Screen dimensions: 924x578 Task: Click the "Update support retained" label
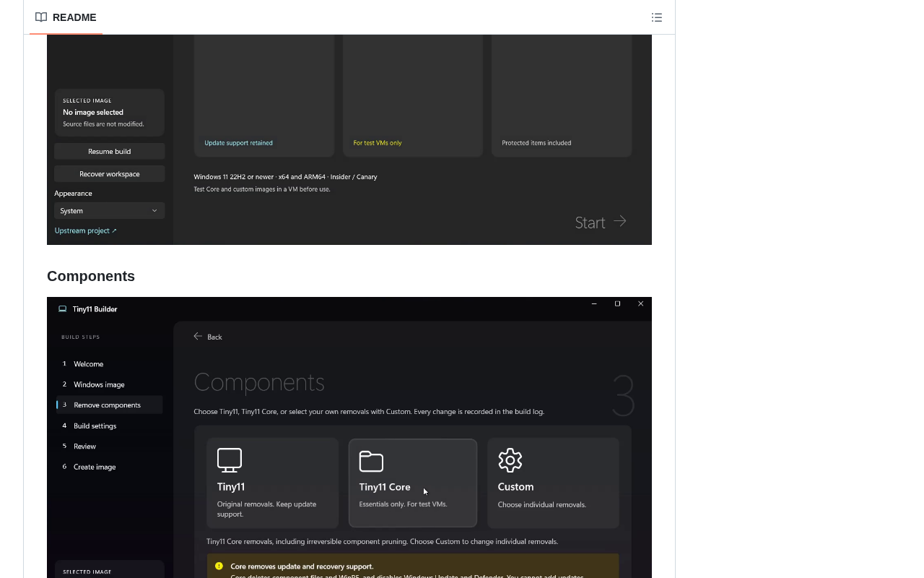[x=239, y=143]
